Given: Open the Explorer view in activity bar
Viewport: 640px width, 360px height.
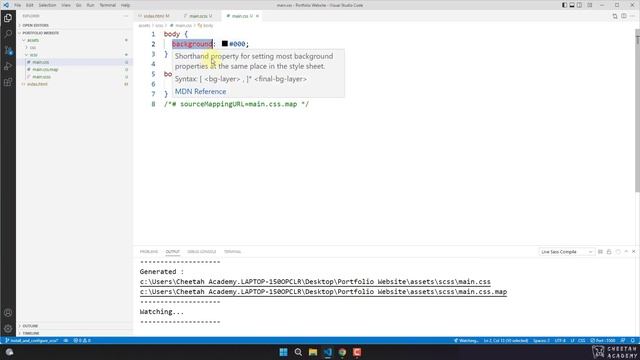Looking at the screenshot, I should [8, 18].
